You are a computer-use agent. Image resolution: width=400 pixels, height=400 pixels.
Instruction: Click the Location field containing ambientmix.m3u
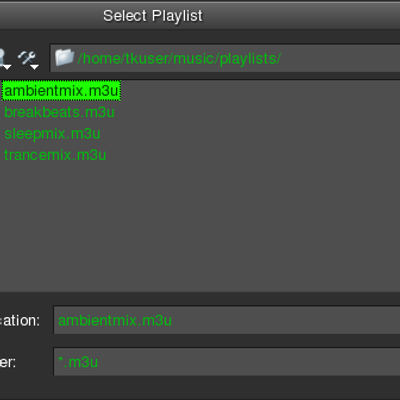[x=227, y=320]
